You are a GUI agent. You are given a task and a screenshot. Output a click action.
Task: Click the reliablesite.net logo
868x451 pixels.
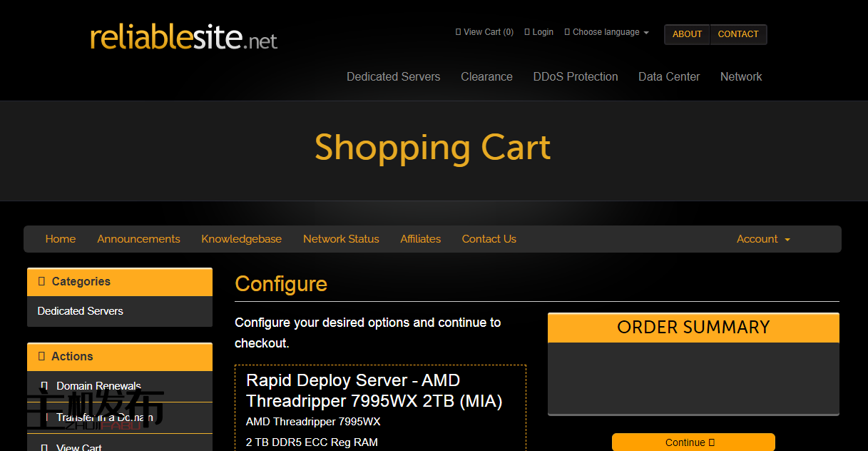[x=183, y=37]
